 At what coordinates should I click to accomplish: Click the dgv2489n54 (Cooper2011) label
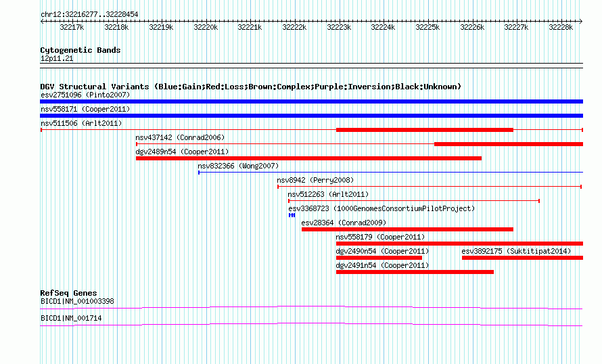click(x=182, y=152)
